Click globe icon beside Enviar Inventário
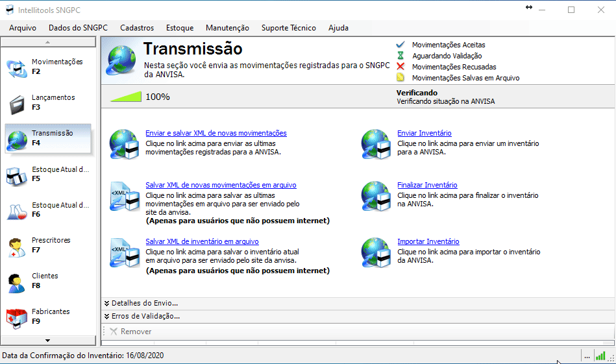This screenshot has width=616, height=364. click(376, 144)
